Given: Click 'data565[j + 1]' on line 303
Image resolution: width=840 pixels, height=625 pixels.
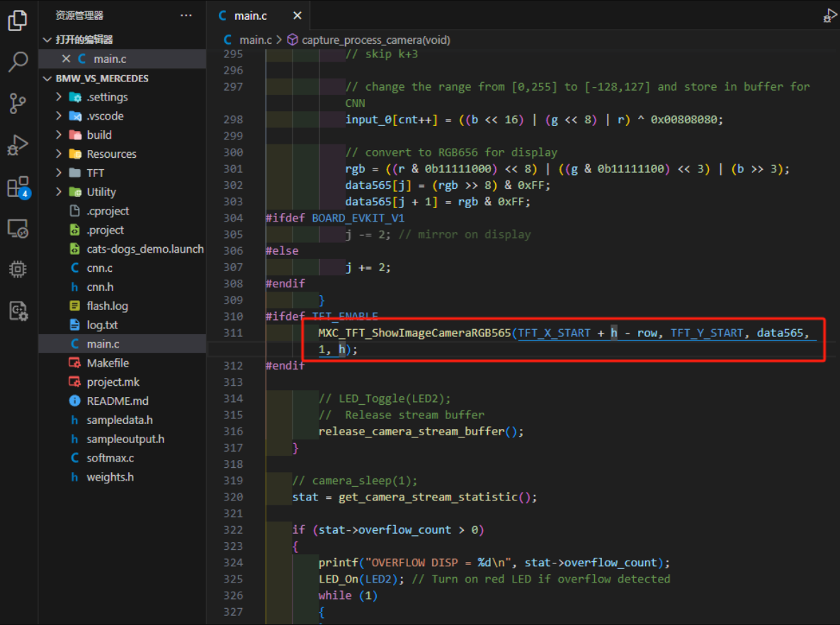Looking at the screenshot, I should click(392, 202).
